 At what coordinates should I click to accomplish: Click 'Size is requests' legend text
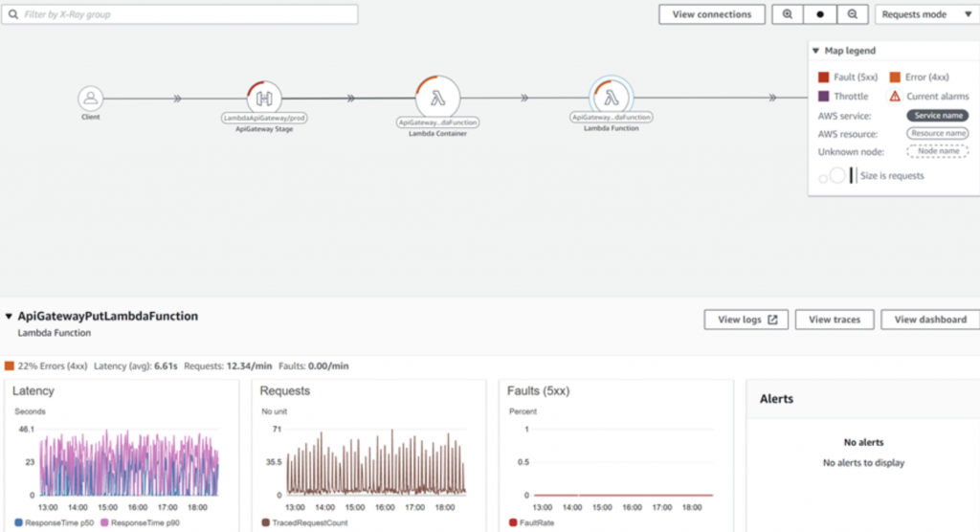pos(892,176)
